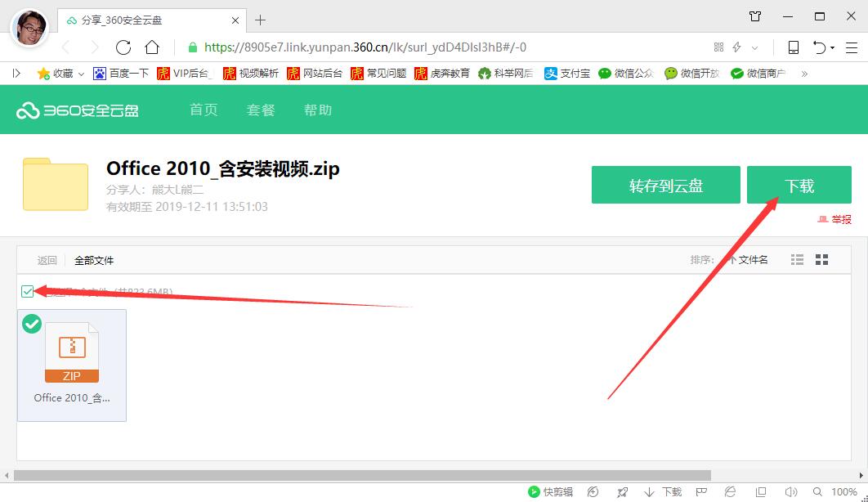Show more bookmarks with double chevron
This screenshot has height=502, width=868.
804,74
